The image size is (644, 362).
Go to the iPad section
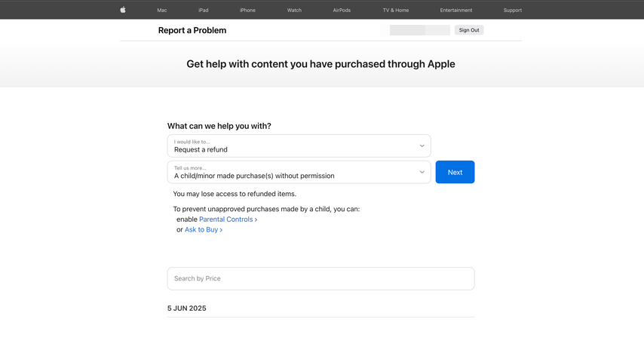pos(204,11)
